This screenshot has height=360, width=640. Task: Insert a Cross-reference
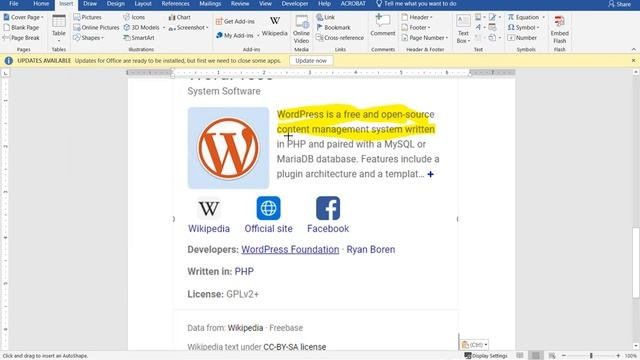click(340, 38)
